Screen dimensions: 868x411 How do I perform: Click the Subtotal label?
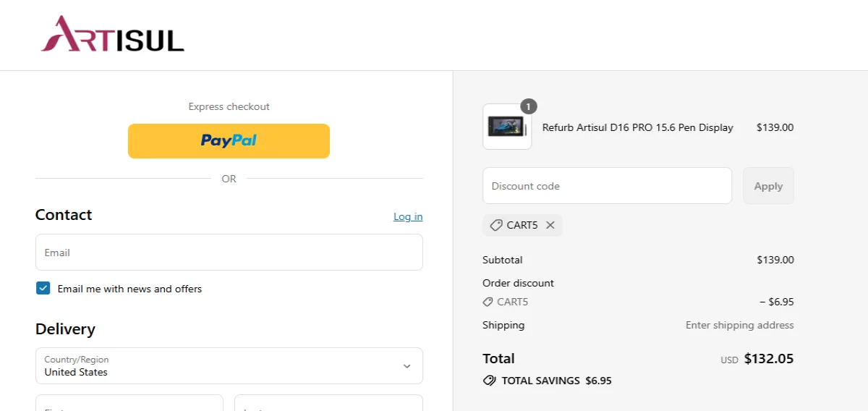(x=503, y=260)
